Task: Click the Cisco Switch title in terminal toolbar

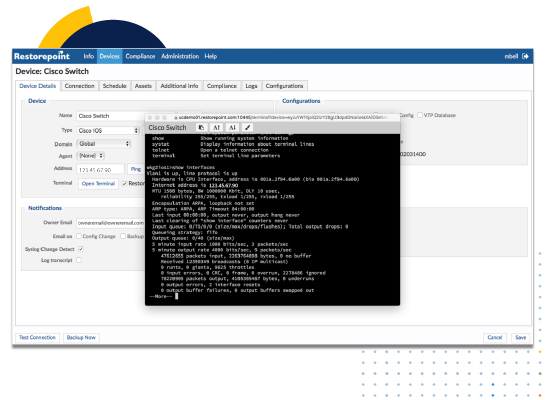Action: [x=167, y=128]
